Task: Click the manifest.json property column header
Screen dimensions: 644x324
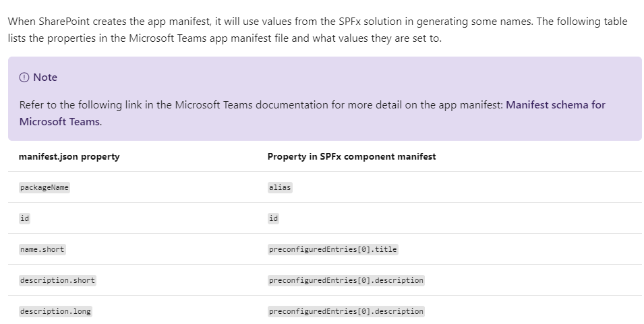Action: tap(69, 157)
